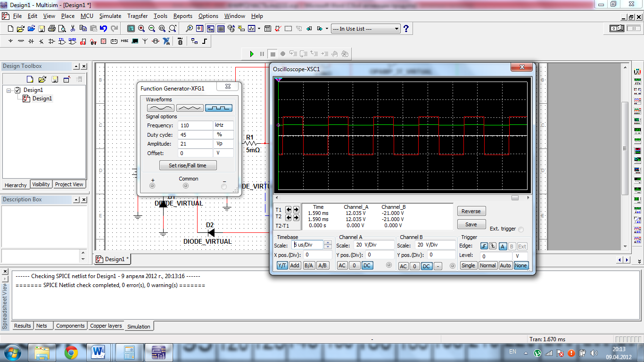The image size is (644, 362).
Task: Set trigger mode to None
Action: point(521,265)
